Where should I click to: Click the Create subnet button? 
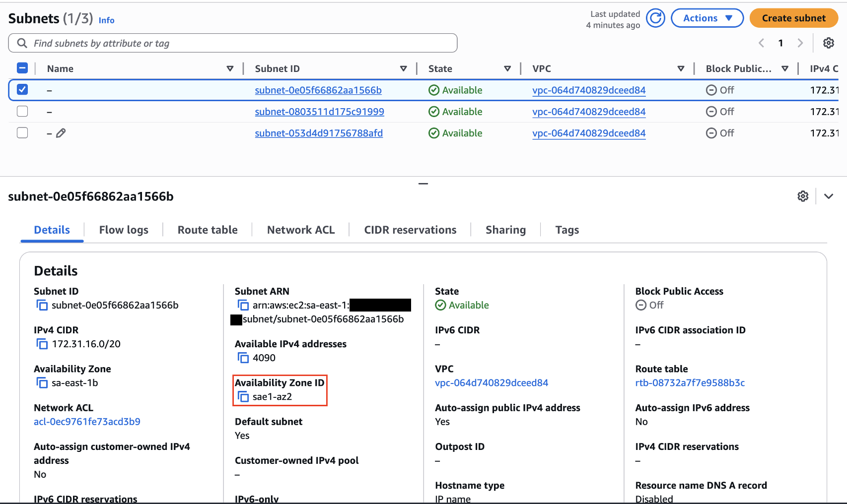[793, 18]
